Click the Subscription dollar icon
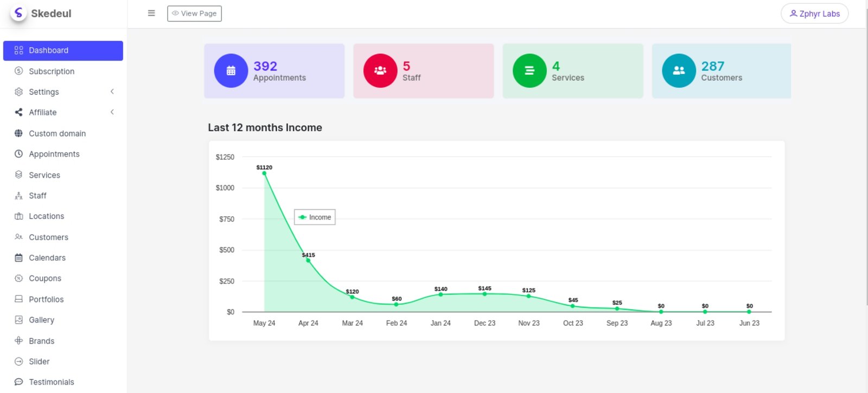This screenshot has width=868, height=393. [x=18, y=71]
